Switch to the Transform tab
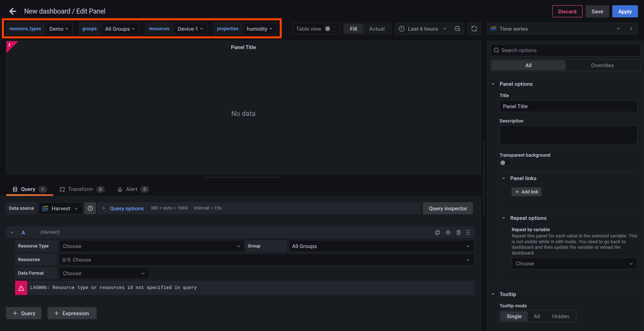 tap(80, 189)
